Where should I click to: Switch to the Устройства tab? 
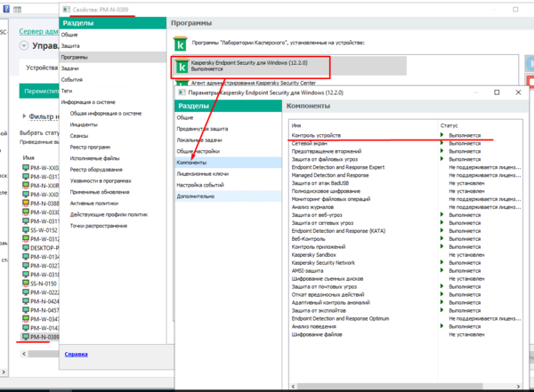[41, 67]
